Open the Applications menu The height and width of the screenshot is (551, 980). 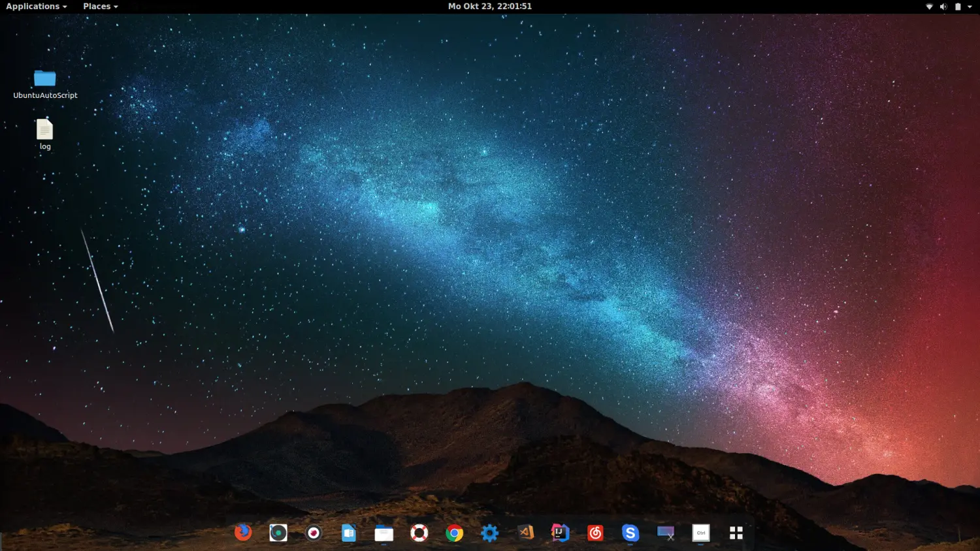point(37,6)
